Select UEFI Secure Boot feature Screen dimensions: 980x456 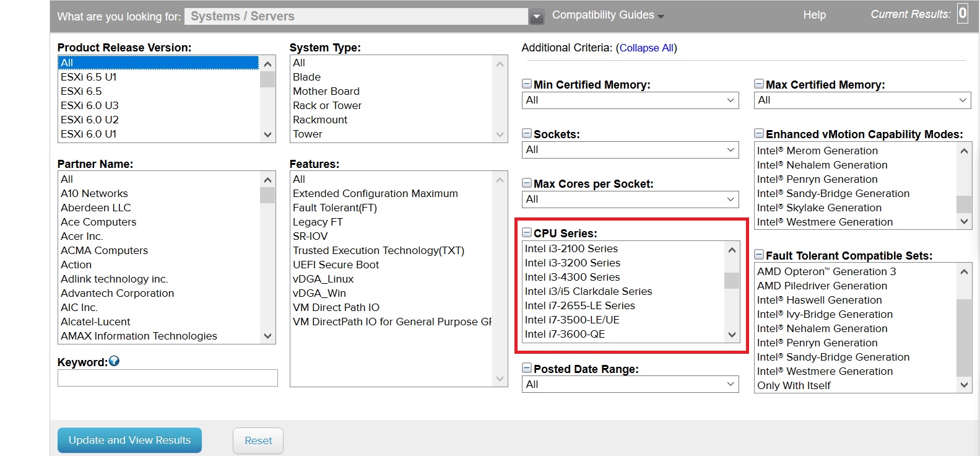[x=391, y=265]
